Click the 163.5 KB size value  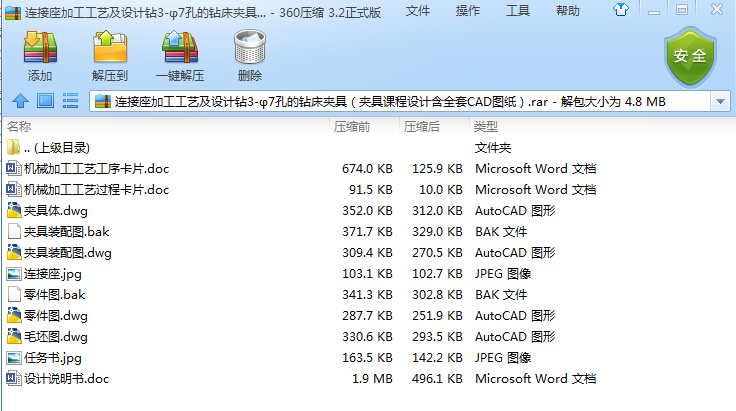[367, 358]
